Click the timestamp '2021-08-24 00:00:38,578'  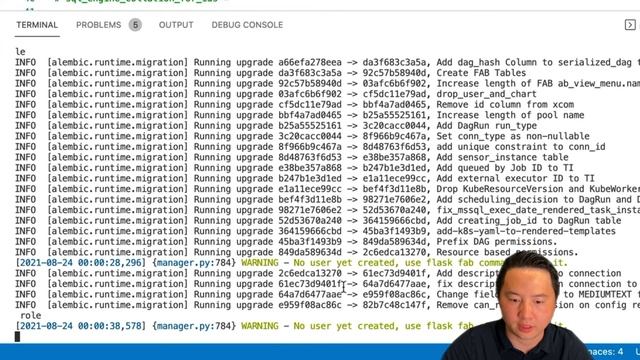80,326
